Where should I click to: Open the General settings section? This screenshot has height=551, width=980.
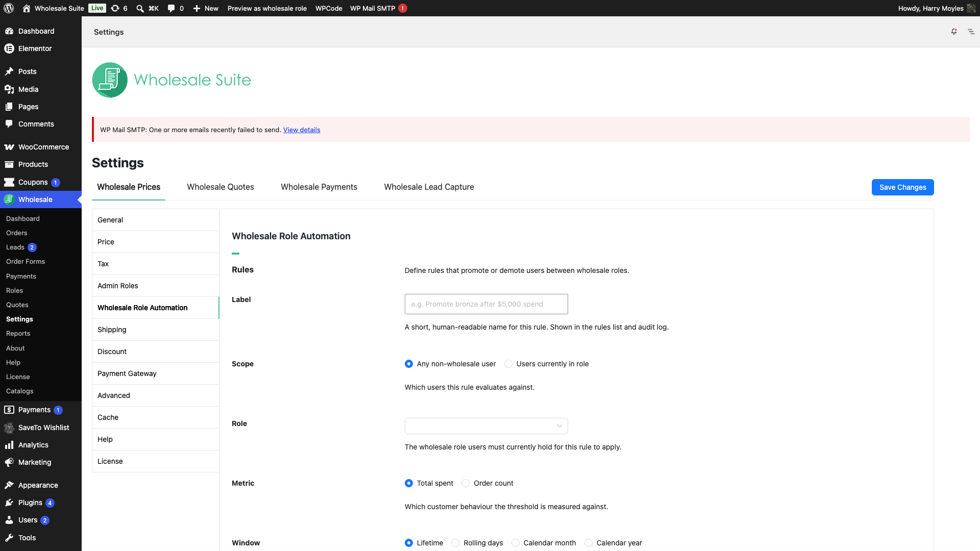(x=155, y=220)
